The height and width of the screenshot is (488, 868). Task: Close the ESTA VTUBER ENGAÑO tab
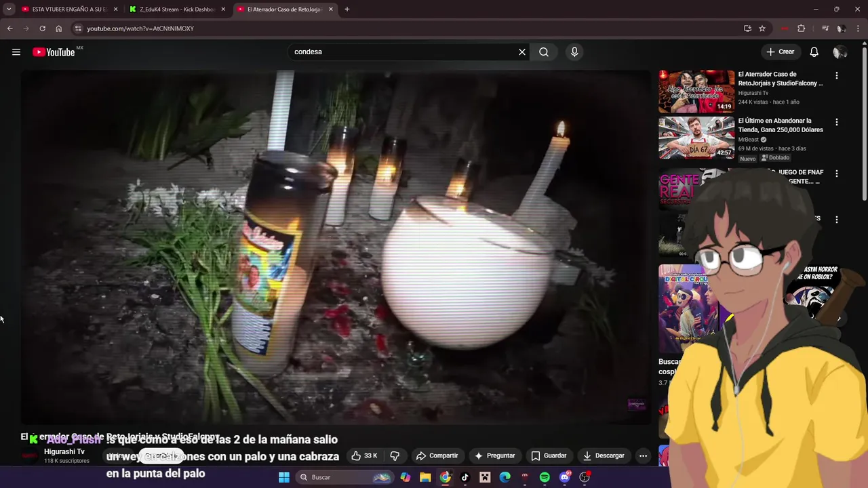point(115,9)
